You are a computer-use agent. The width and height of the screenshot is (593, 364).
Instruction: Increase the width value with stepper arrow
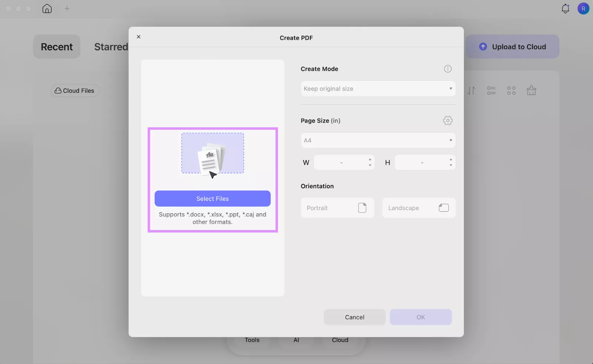point(370,160)
